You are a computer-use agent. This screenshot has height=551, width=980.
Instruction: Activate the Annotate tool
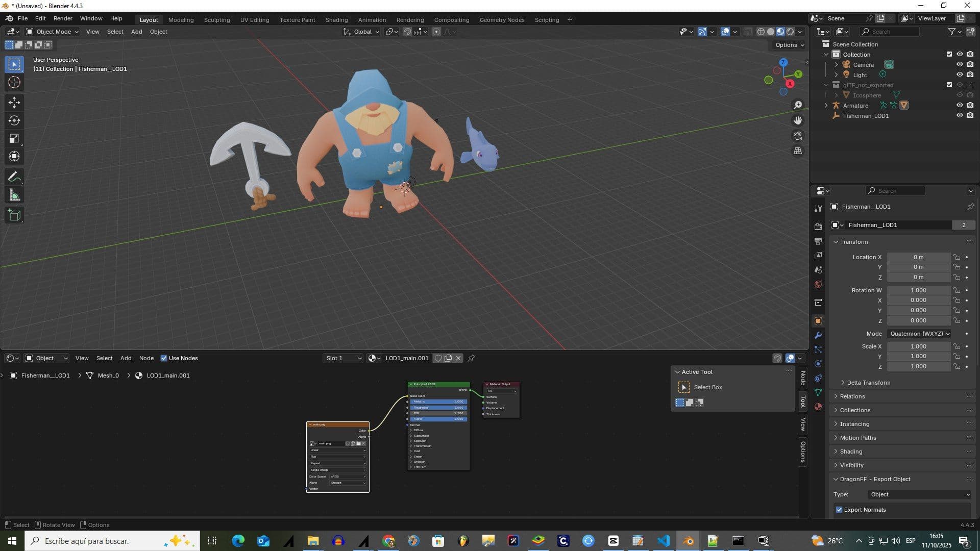pyautogui.click(x=14, y=177)
